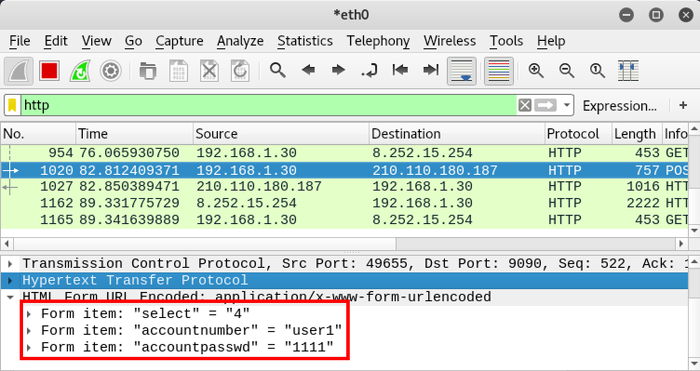Image resolution: width=700 pixels, height=371 pixels.
Task: Open the Capture menu
Action: [179, 41]
